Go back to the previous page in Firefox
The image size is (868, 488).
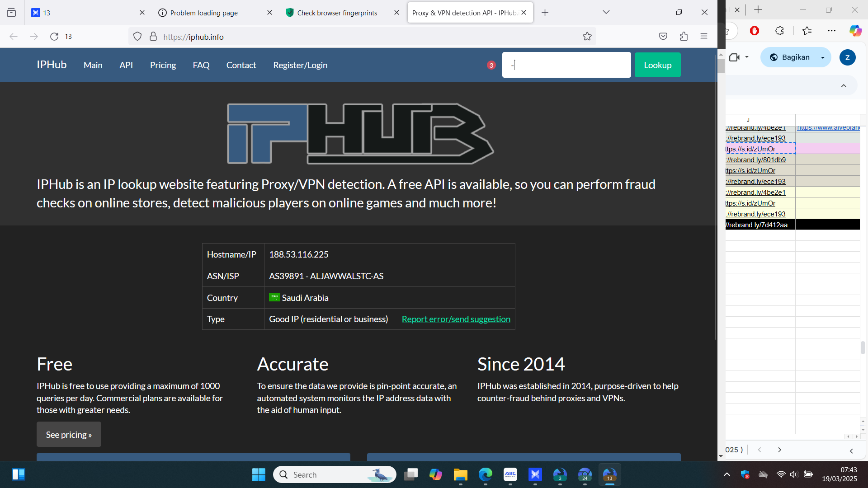(x=14, y=37)
